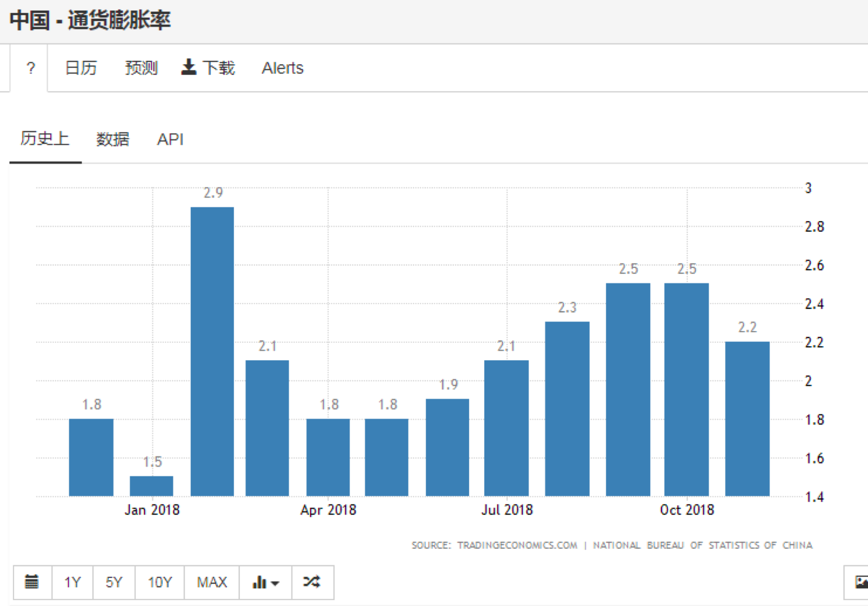Switch to the API tab

pyautogui.click(x=170, y=139)
